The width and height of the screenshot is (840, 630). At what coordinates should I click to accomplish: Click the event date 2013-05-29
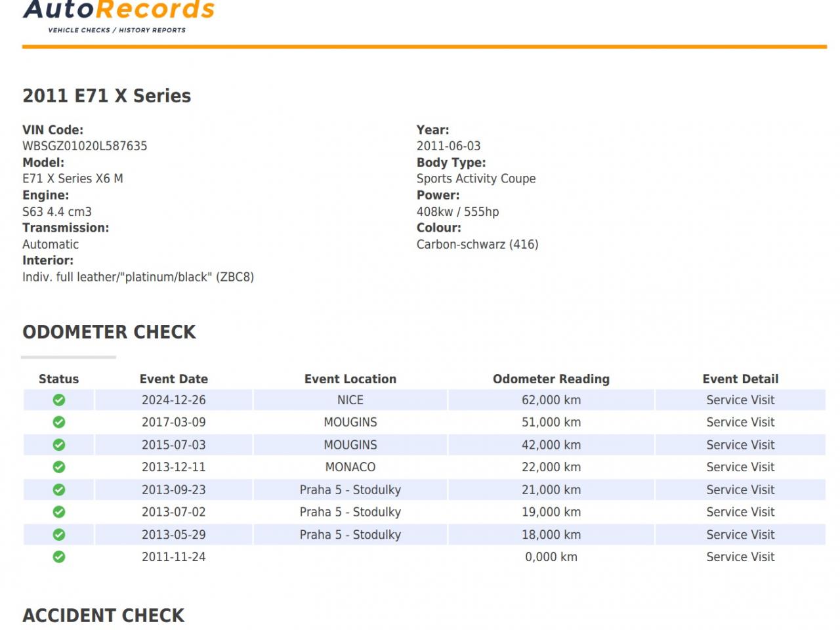click(x=174, y=535)
